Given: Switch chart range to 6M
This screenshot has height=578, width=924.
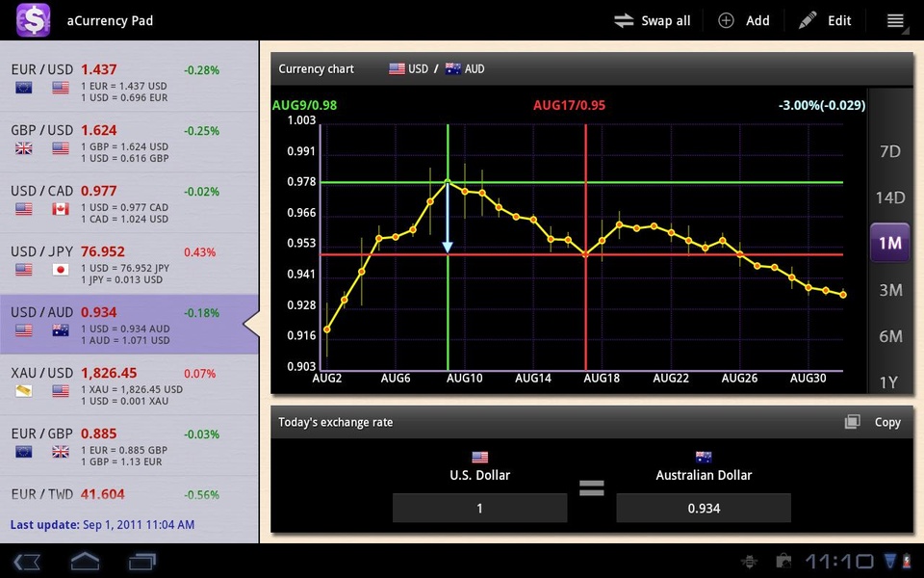Looking at the screenshot, I should [889, 336].
